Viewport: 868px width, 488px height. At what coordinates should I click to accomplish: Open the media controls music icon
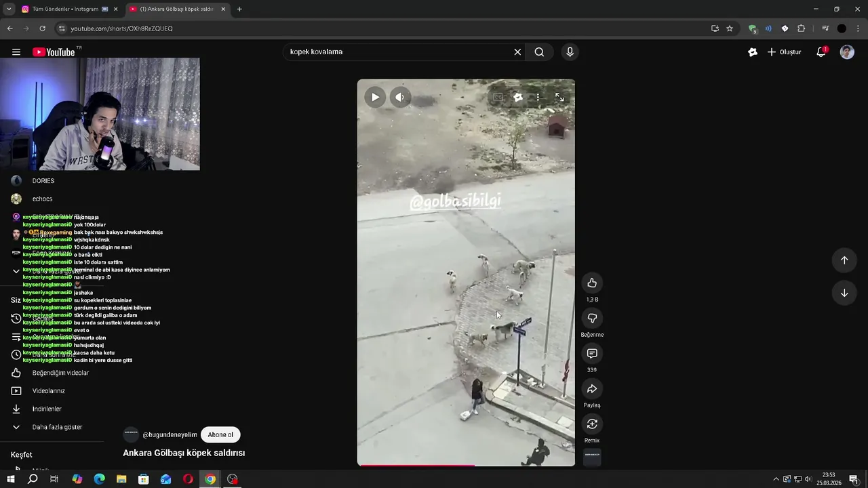(x=825, y=28)
